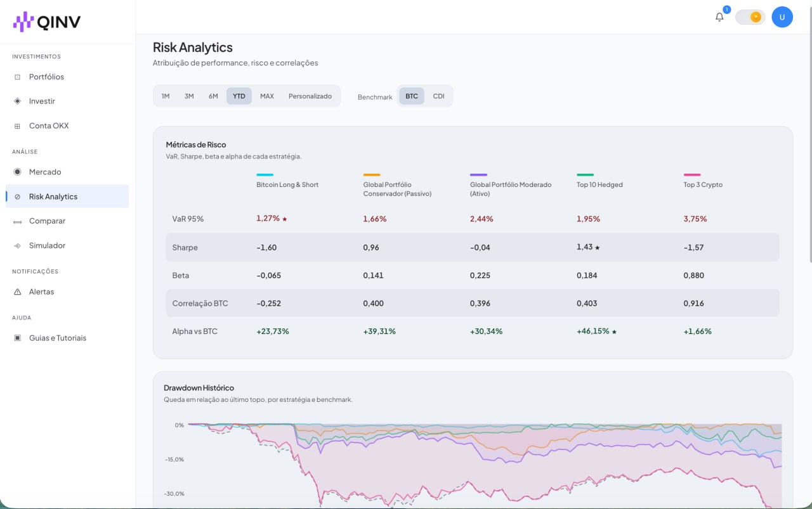The image size is (812, 509).
Task: Open the Comparar page
Action: pos(67,221)
